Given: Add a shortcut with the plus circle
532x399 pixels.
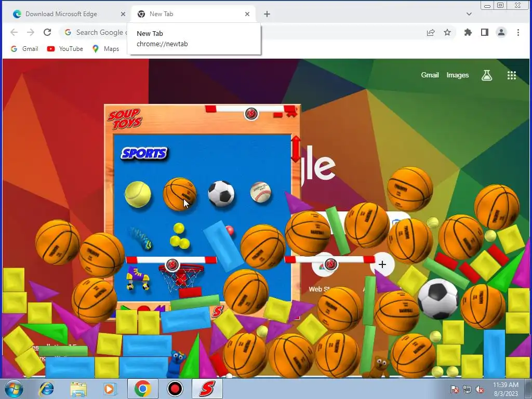Looking at the screenshot, I should [x=382, y=264].
